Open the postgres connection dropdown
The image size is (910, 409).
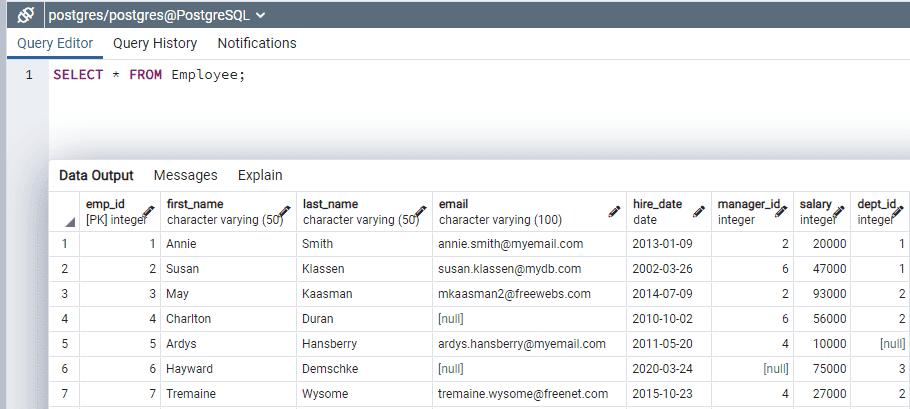(261, 16)
